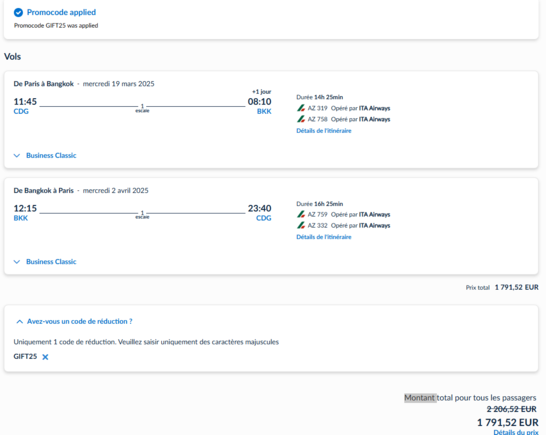Click CDG arrival code on return flight
This screenshot has width=546, height=435.
pyautogui.click(x=264, y=218)
